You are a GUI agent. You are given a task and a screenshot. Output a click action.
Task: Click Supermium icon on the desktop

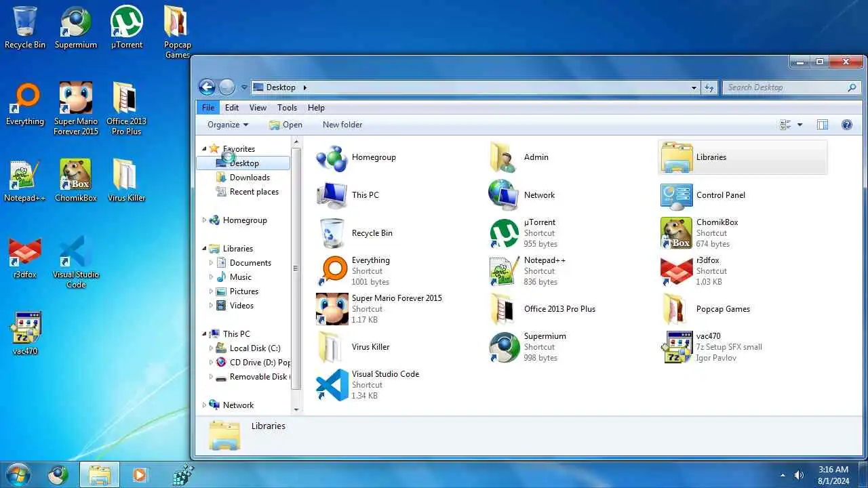point(76,22)
